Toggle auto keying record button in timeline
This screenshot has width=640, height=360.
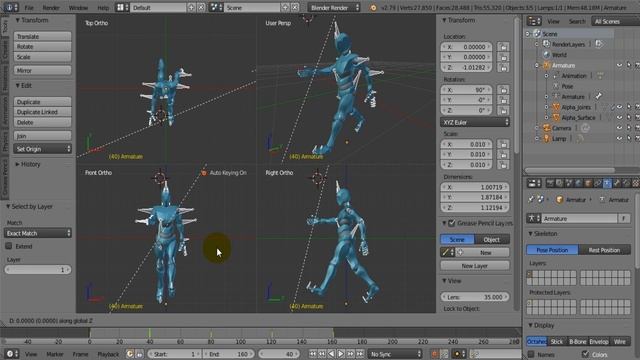point(435,354)
